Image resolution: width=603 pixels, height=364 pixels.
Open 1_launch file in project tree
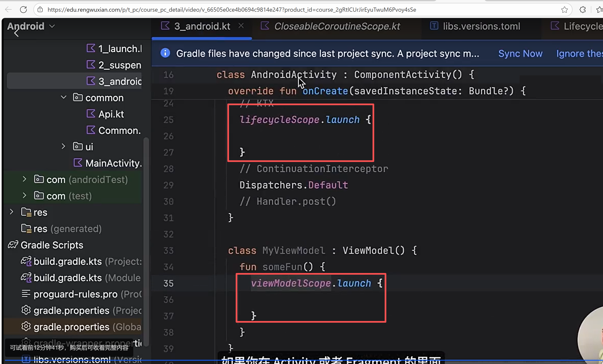tap(114, 49)
